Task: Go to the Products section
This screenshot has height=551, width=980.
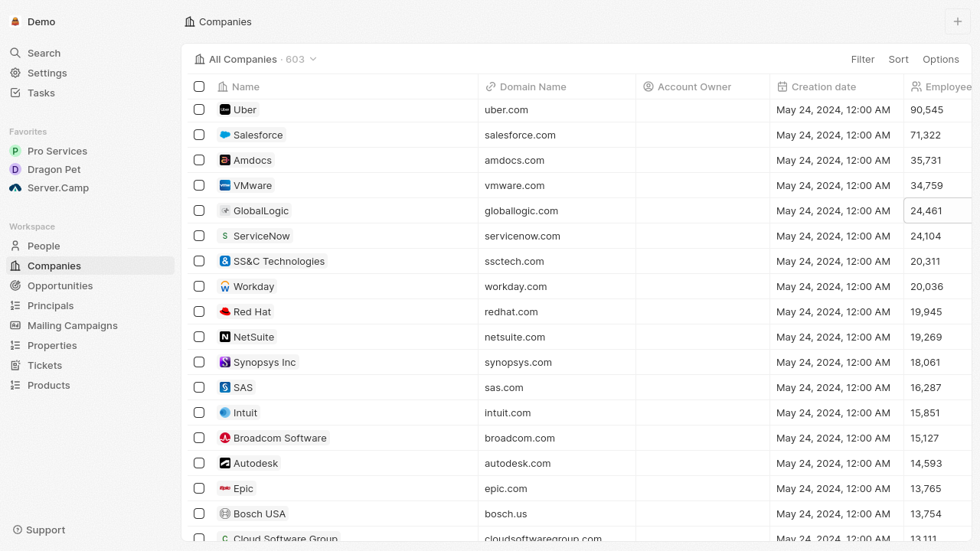Action: coord(90,385)
